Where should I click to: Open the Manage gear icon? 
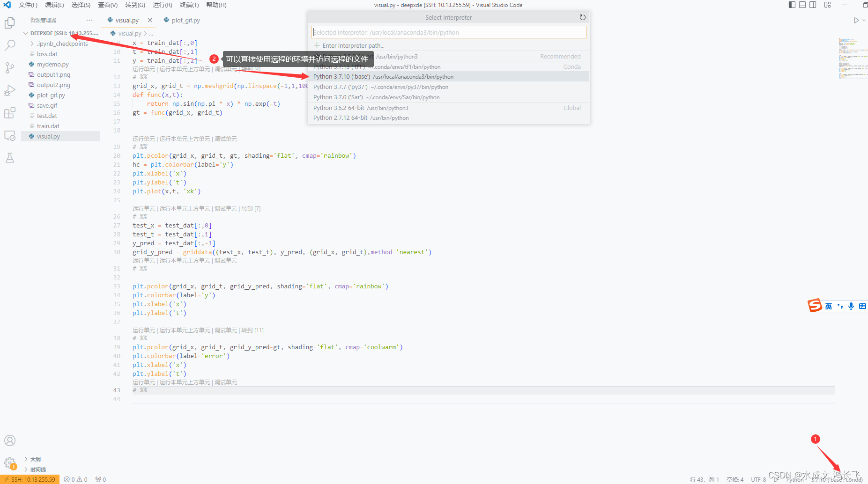pyautogui.click(x=10, y=463)
